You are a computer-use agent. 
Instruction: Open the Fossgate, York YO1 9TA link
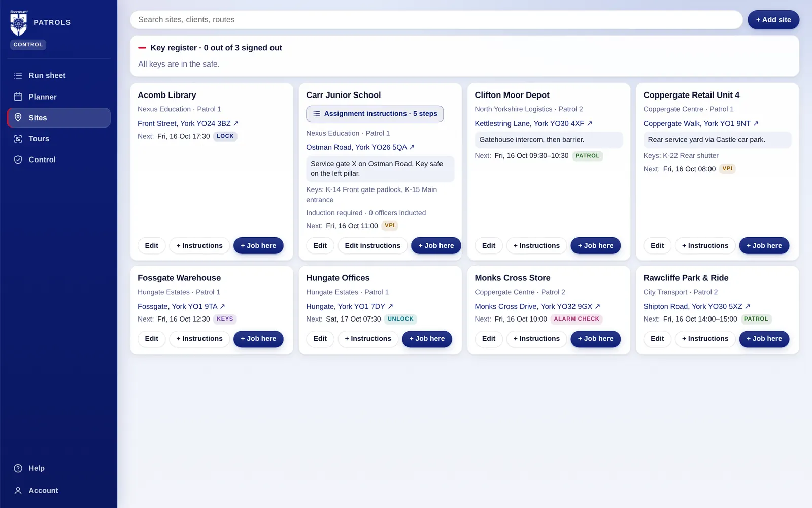181,306
